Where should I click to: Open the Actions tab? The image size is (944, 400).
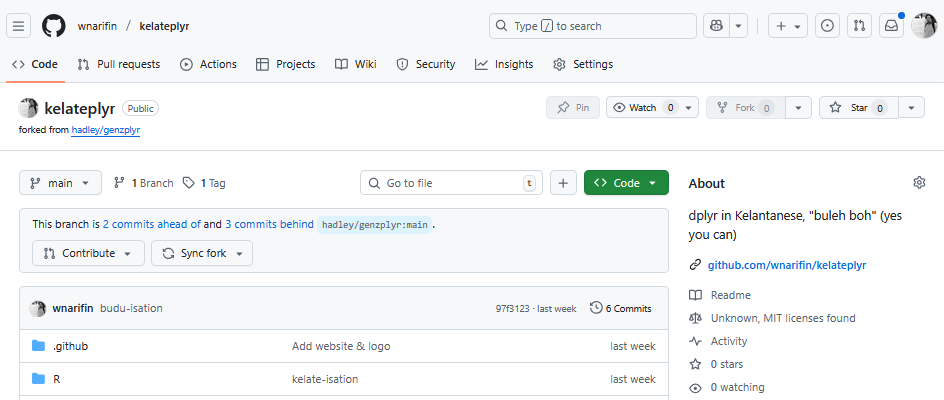pyautogui.click(x=208, y=64)
